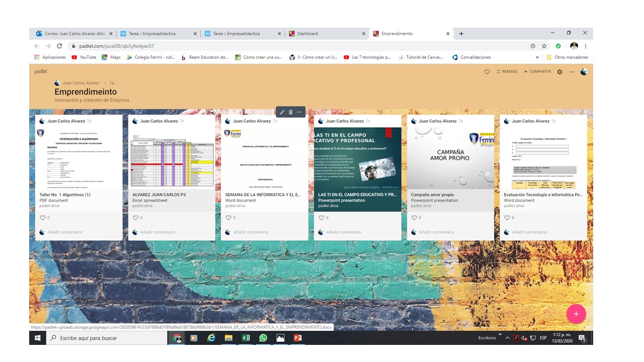644x362 pixels.
Task: Open the Campaña Amor Propio thumbnail
Action: [450, 158]
